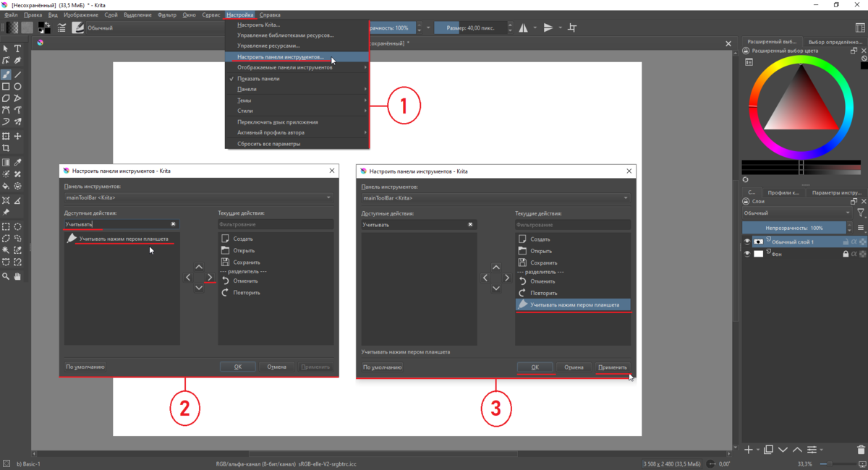
Task: Hide the Фон layer
Action: click(747, 254)
